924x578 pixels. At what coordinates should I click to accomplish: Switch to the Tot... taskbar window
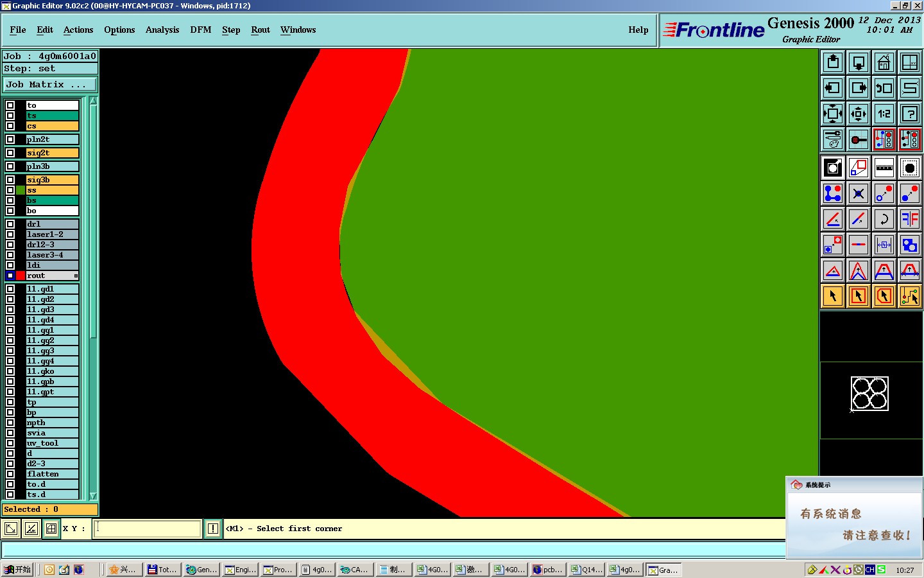162,570
